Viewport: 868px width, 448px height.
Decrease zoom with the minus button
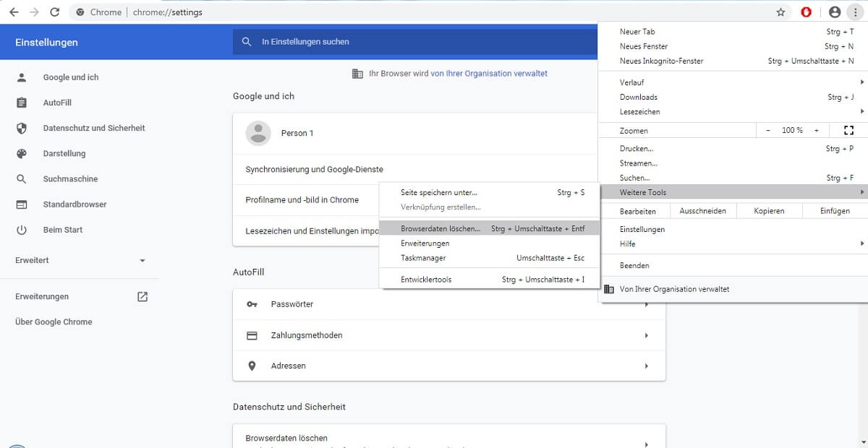[x=768, y=130]
